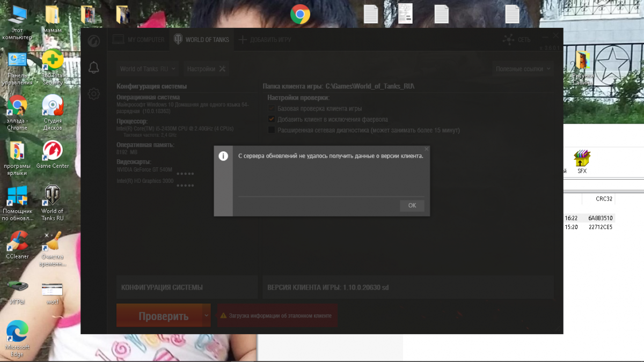
Task: Launch CCleaner desktop shortcut
Action: (17, 245)
